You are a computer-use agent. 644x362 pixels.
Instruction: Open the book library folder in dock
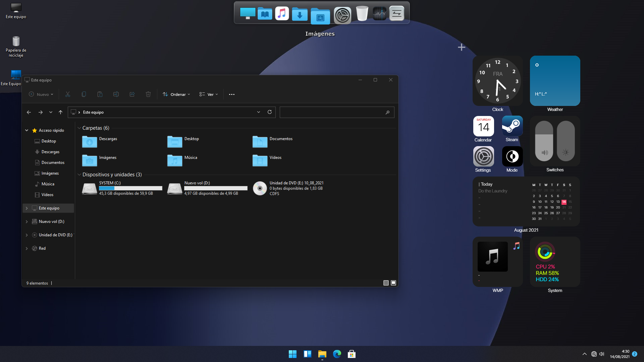coord(265,14)
